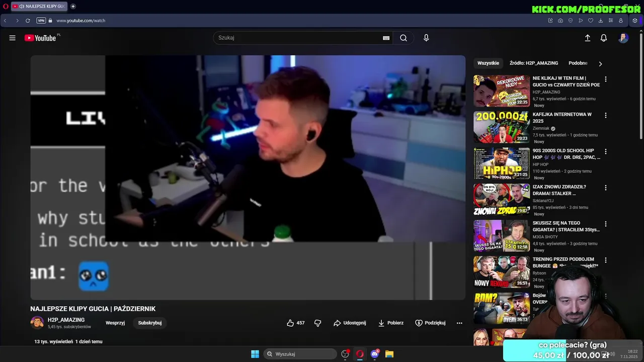Open the on-screen keyboard in search box
Viewport: 644px width, 362px height.
tap(386, 38)
